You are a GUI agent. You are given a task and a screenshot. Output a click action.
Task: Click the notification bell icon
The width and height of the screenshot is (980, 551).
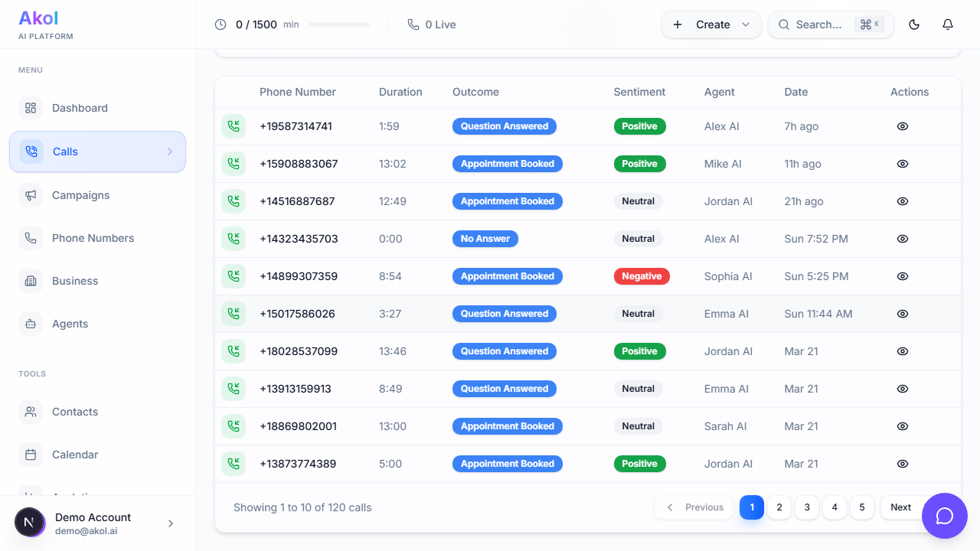coord(947,24)
